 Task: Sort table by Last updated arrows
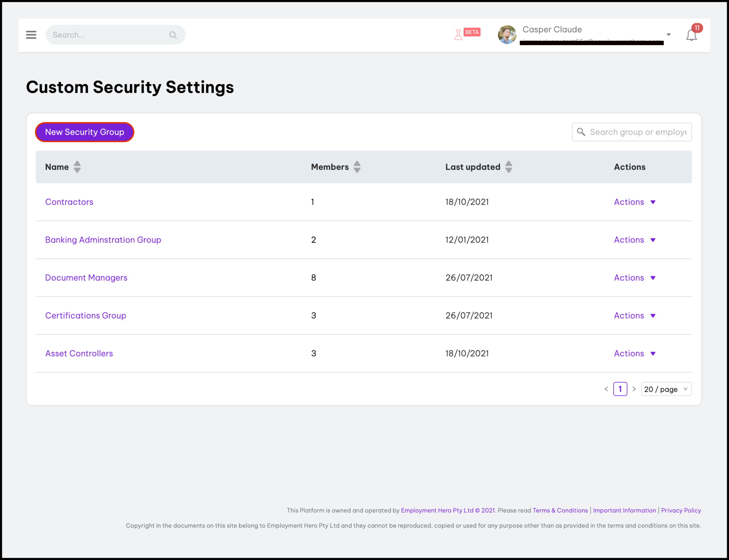pyautogui.click(x=508, y=167)
